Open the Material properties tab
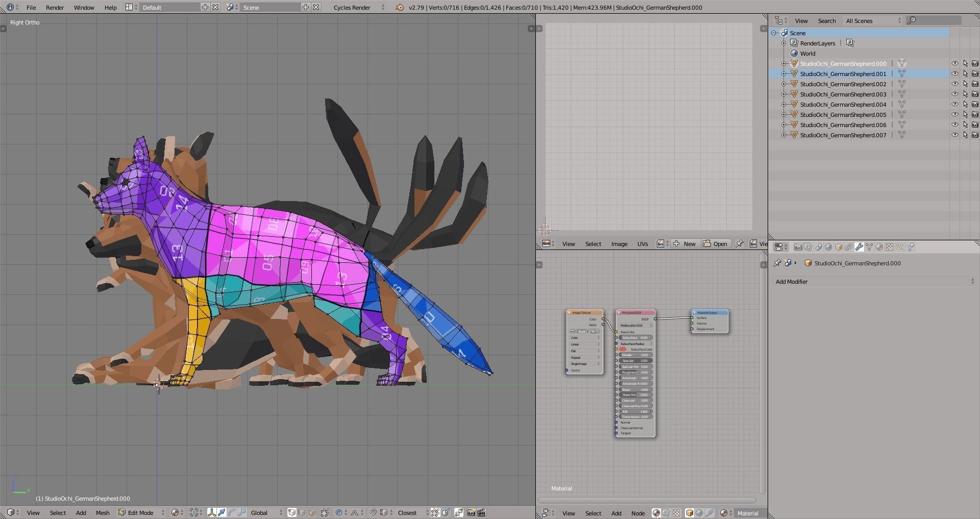This screenshot has height=519, width=980. tap(879, 247)
